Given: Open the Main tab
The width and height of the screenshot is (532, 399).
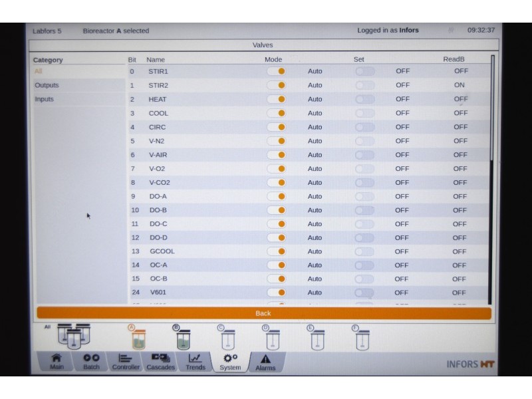Looking at the screenshot, I should click(x=57, y=361).
